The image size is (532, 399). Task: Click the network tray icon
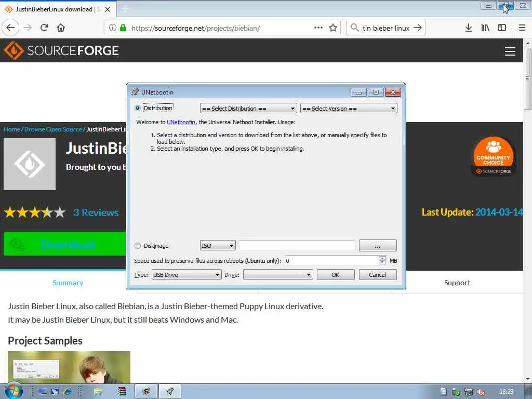coord(469,392)
